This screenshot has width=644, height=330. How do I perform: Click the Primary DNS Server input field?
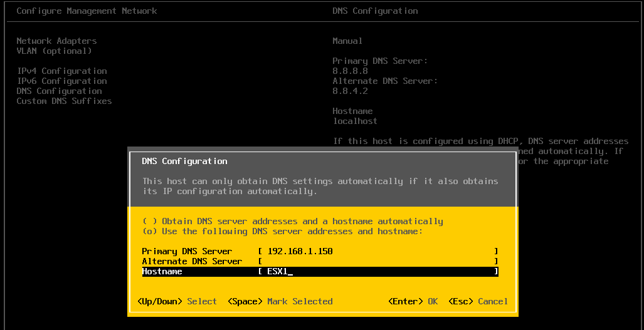point(378,251)
